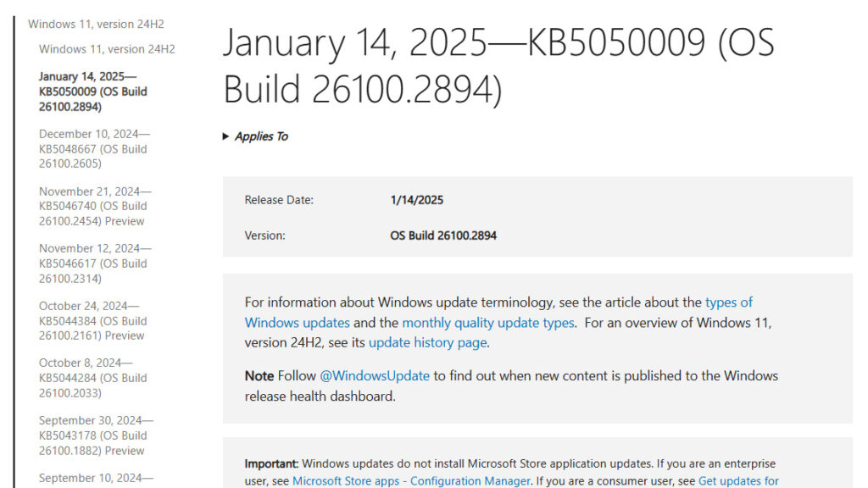This screenshot has height=488, width=868.
Task: Open October 24, 2024 KB5044384 Preview entry
Action: [93, 321]
